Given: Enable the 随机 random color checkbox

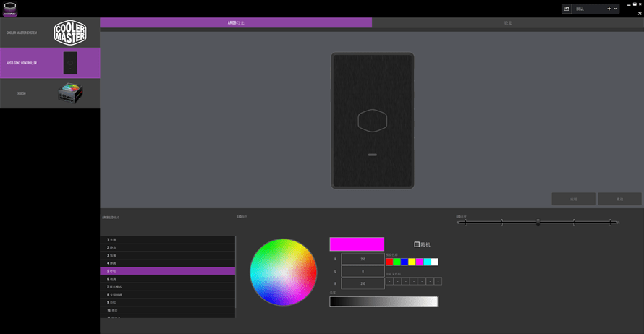Looking at the screenshot, I should coord(417,244).
